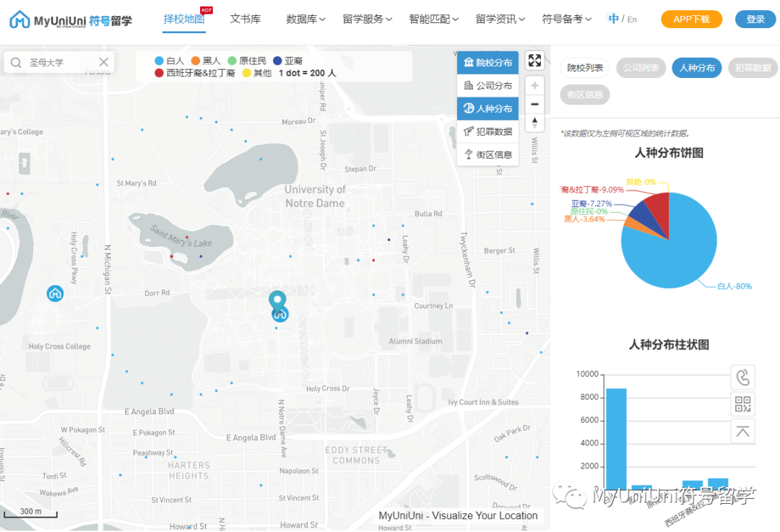
Task: Click the Saint Mary's Lake map label
Action: 181,236
